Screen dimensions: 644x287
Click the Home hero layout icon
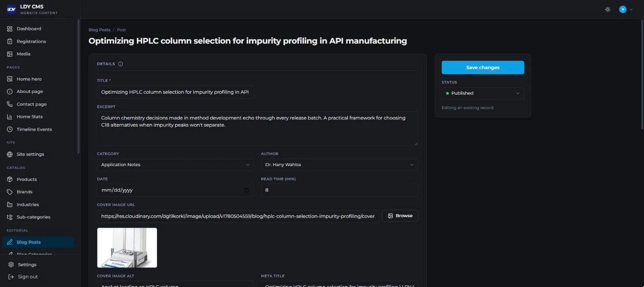point(10,79)
